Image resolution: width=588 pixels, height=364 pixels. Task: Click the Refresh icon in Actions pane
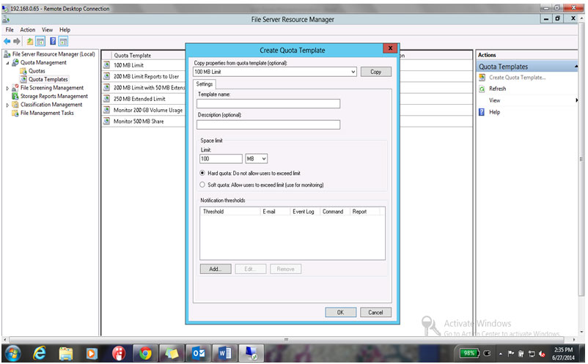482,89
